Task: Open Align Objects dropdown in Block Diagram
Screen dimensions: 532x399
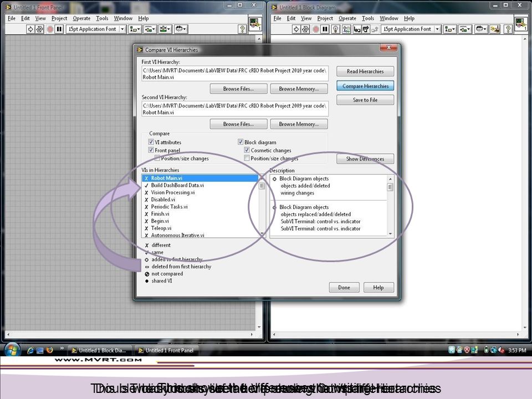Action: click(449, 29)
